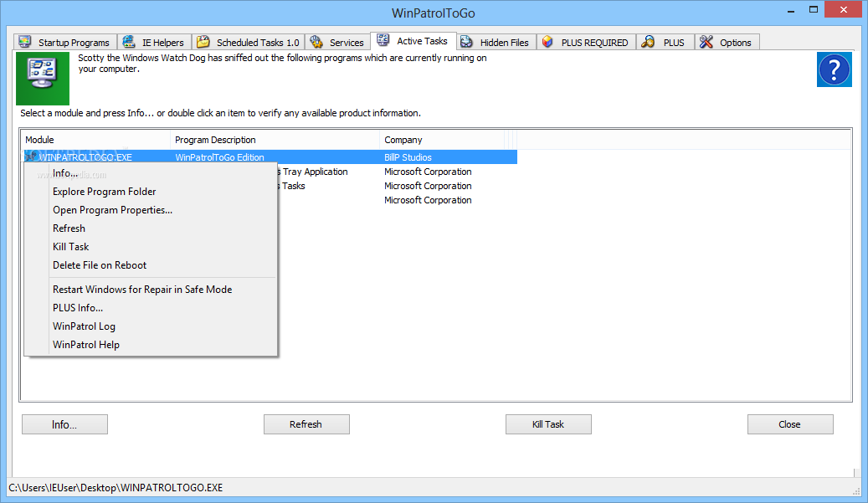Click the IE Helpers tab icon
The height and width of the screenshot is (503, 868).
pos(129,42)
